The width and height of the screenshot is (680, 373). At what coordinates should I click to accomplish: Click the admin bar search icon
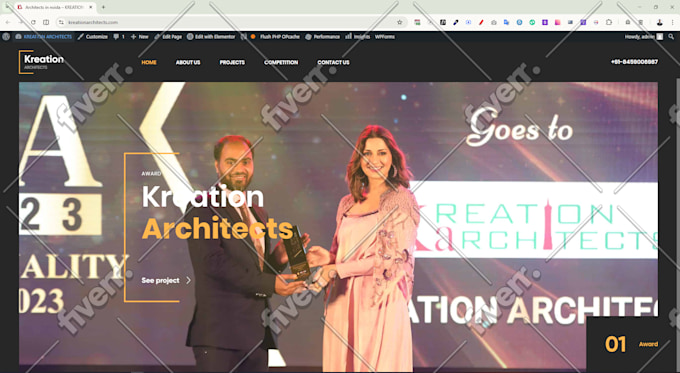671,37
